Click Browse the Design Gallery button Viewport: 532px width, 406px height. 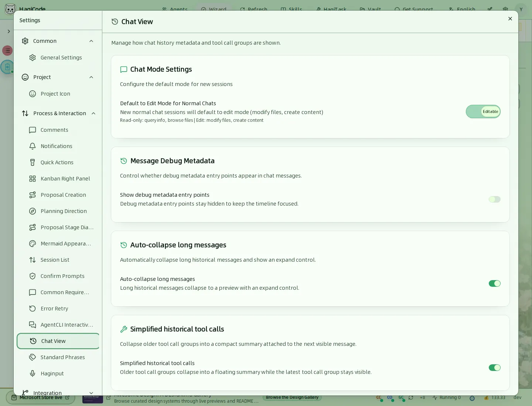point(292,398)
